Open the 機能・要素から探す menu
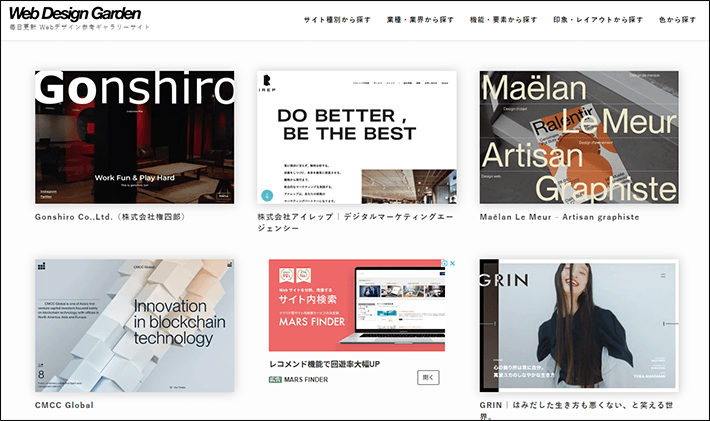The height and width of the screenshot is (421, 710). [x=504, y=20]
